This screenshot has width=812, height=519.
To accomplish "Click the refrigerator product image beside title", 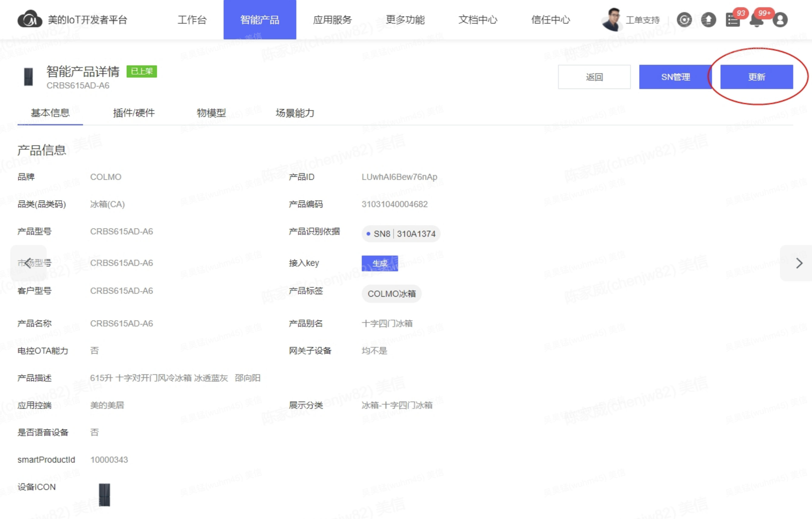I will tap(29, 77).
